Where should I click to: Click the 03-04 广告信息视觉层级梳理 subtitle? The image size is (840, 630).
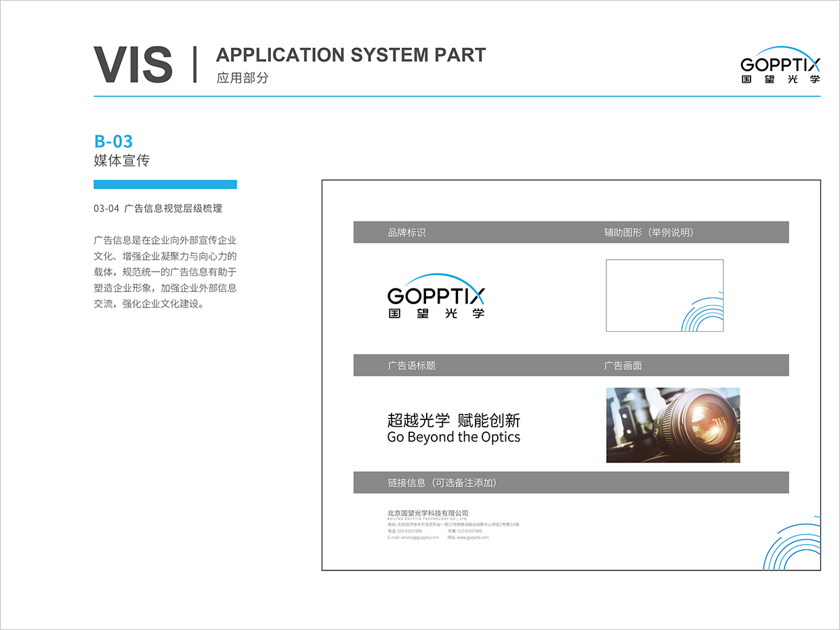158,209
